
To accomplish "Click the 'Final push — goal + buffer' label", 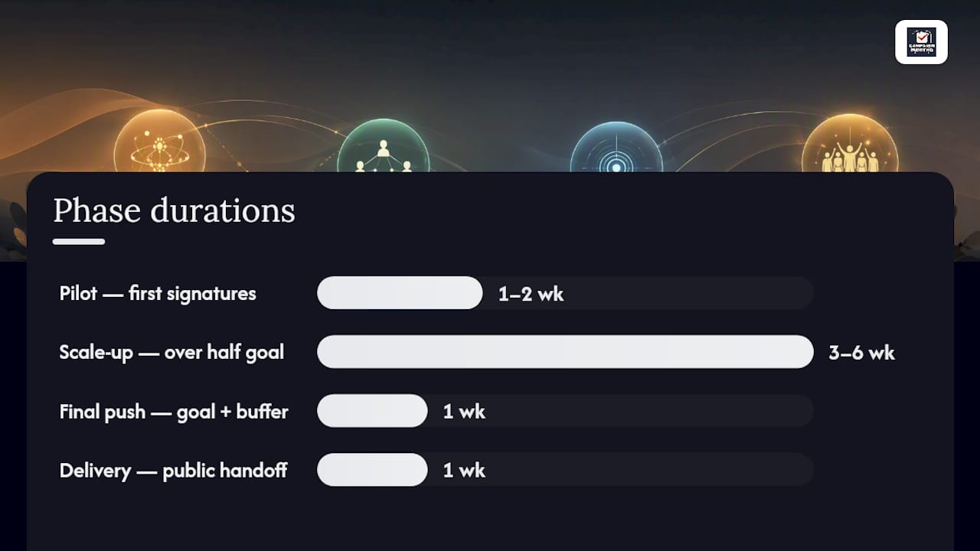I will coord(174,411).
